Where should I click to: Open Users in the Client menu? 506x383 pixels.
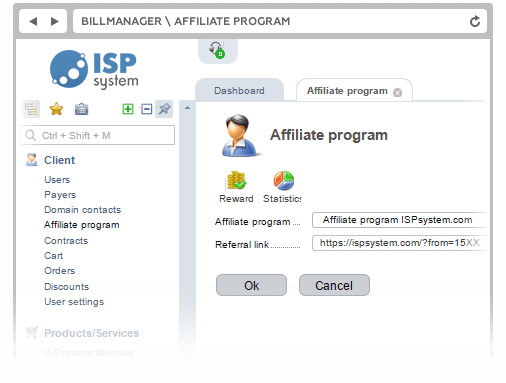pyautogui.click(x=57, y=180)
